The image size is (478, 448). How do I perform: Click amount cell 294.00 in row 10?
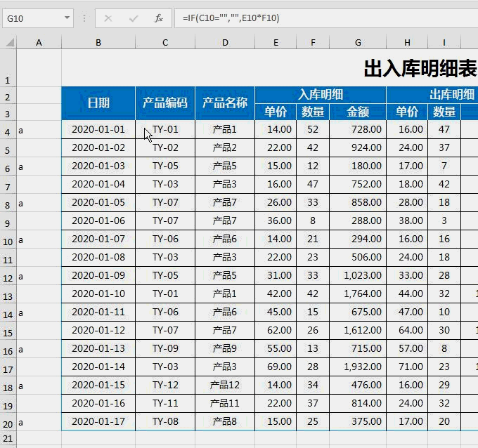pos(358,239)
